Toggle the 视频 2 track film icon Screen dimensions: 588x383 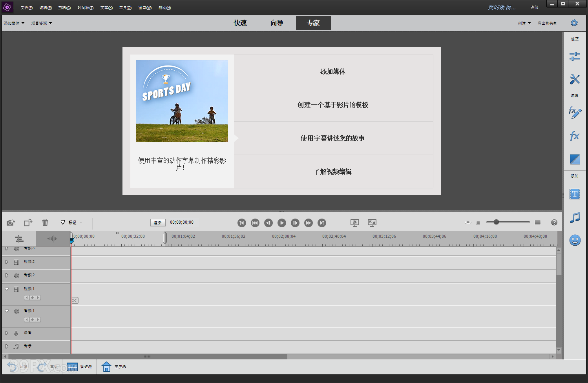[16, 262]
